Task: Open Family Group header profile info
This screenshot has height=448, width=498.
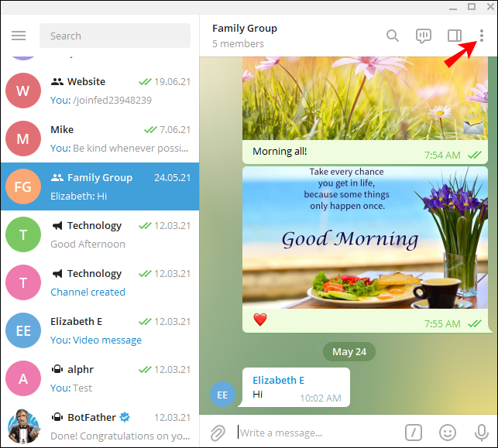Action: pos(245,36)
